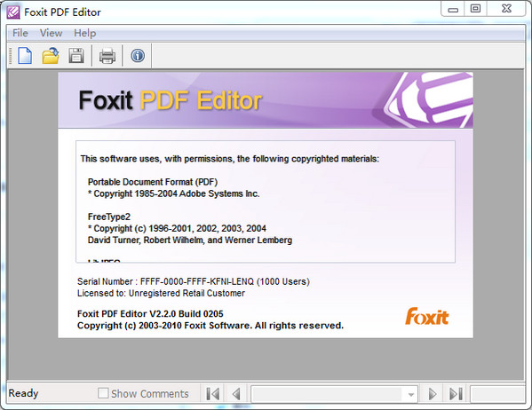Screen dimensions: 532x410
Task: Open a file with folder icon
Action: click(51, 56)
